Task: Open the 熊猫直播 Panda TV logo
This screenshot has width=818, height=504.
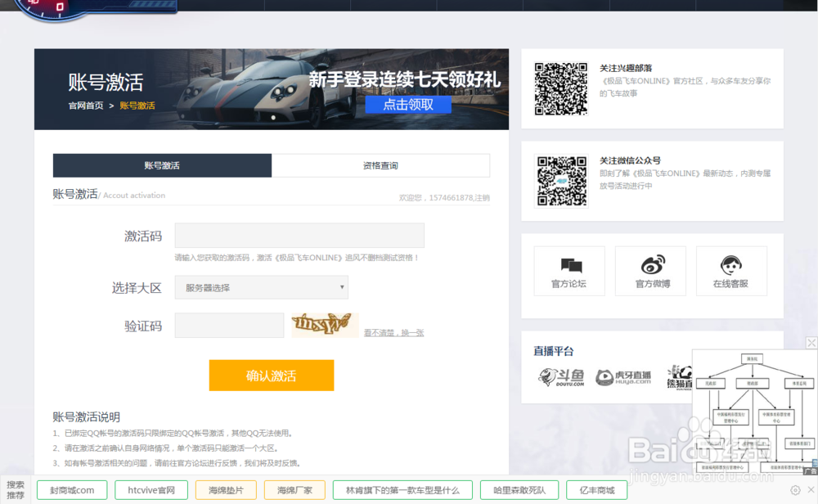Action: [x=679, y=377]
